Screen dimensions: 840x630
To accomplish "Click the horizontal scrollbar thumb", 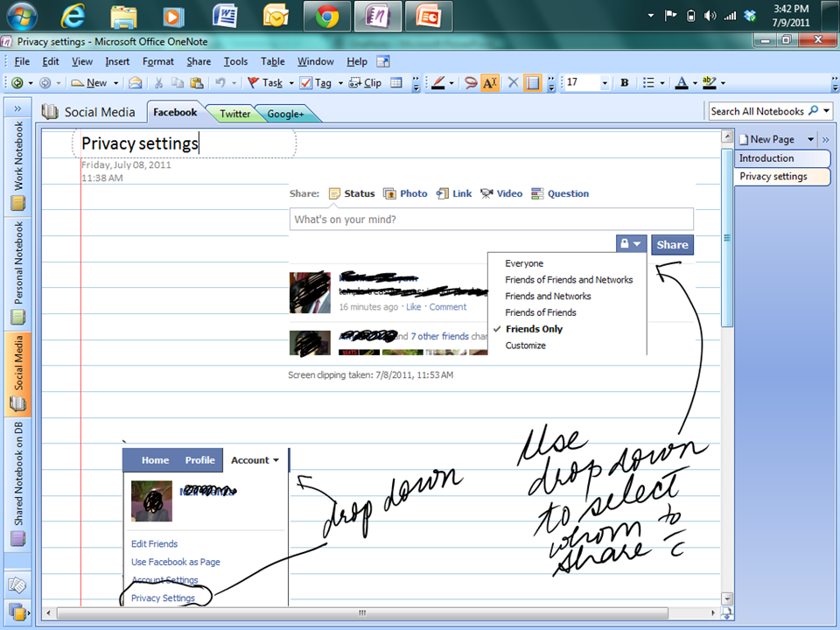I will click(x=362, y=612).
